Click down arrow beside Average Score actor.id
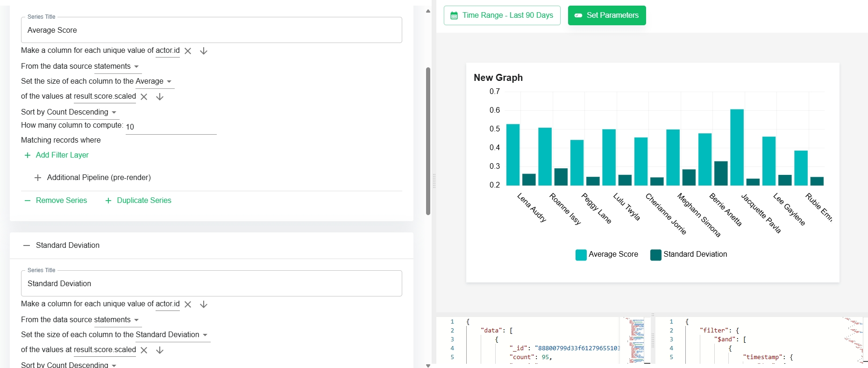 point(204,51)
